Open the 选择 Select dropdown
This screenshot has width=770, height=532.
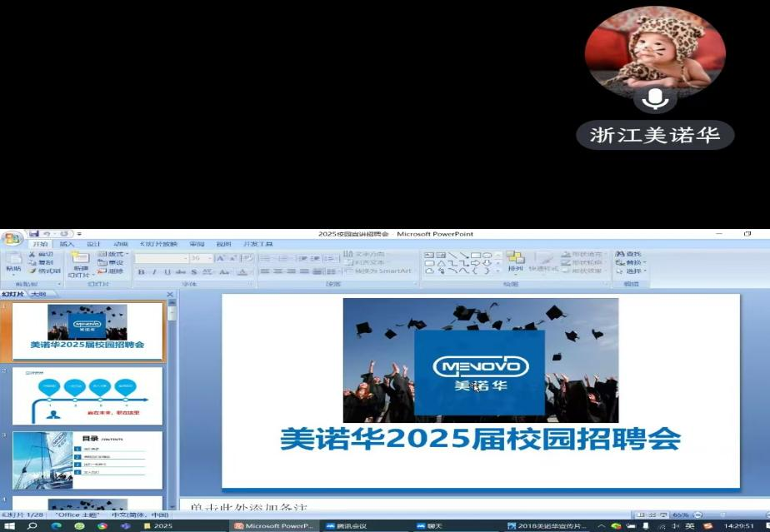631,271
